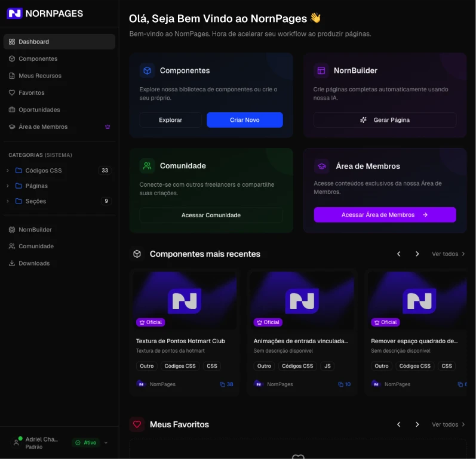
Task: Click Acessar Área de Membros button
Action: (385, 215)
